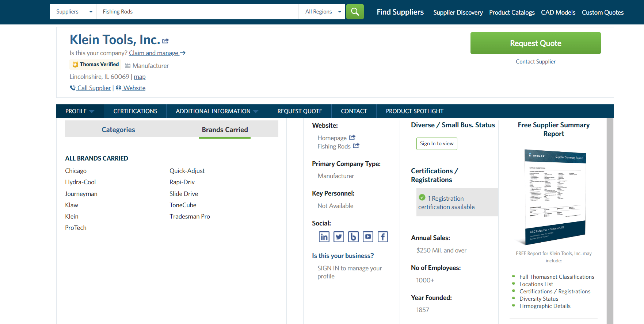The image size is (644, 324).
Task: Click the arrow after Claim and manage
Action: click(183, 53)
